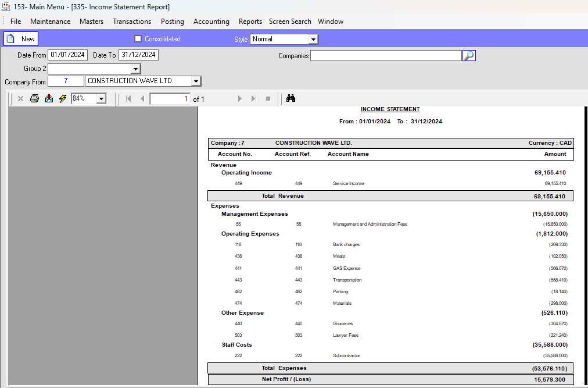This screenshot has height=388, width=588.
Task: Click the Lawyer Fees account name
Action: point(345,335)
